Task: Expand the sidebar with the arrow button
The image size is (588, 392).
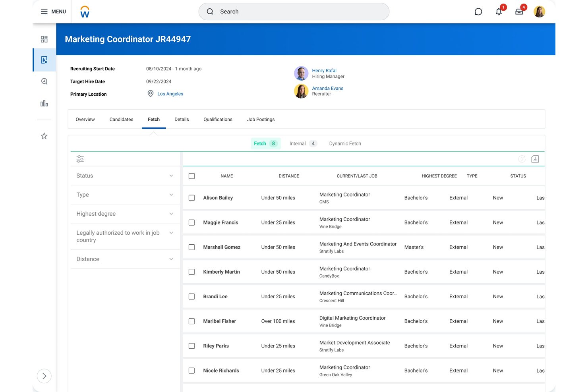Action: (44, 376)
